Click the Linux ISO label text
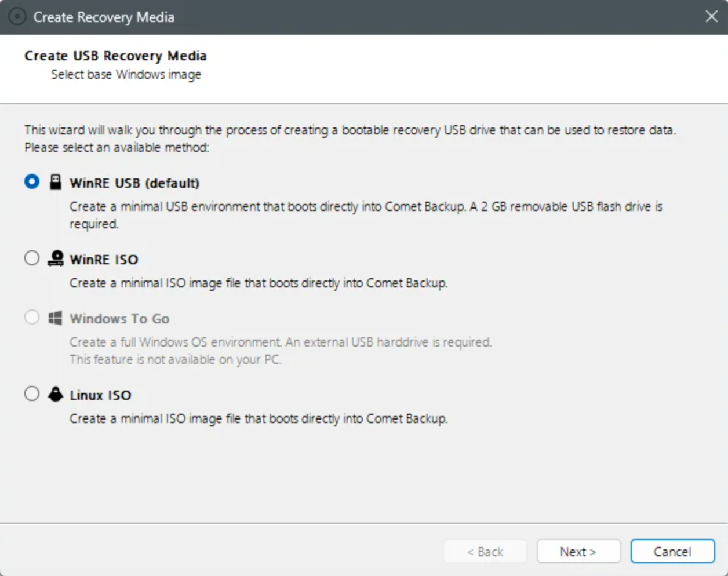This screenshot has width=728, height=576. pos(100,395)
